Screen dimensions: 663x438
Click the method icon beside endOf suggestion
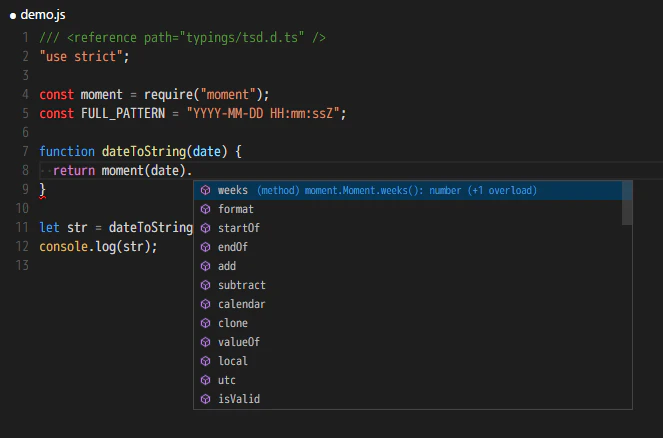[x=205, y=247]
